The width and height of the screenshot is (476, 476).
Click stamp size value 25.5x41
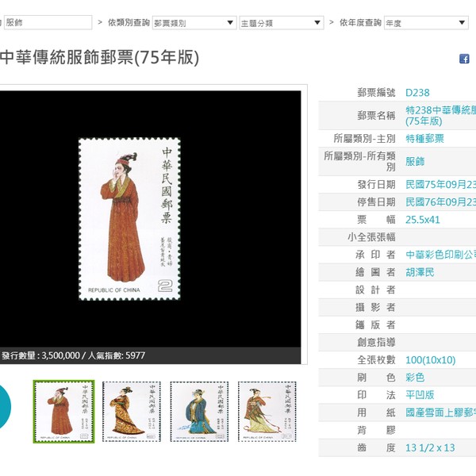pyautogui.click(x=423, y=220)
